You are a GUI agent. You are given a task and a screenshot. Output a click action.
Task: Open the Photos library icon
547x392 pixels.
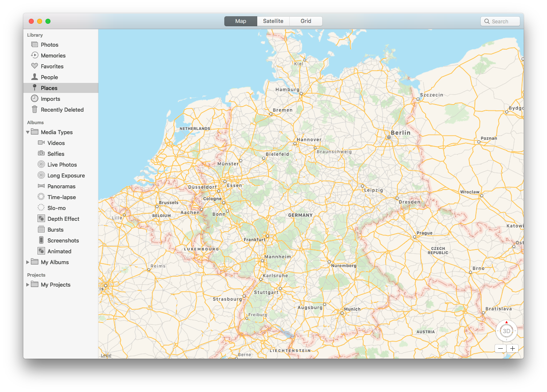click(35, 45)
